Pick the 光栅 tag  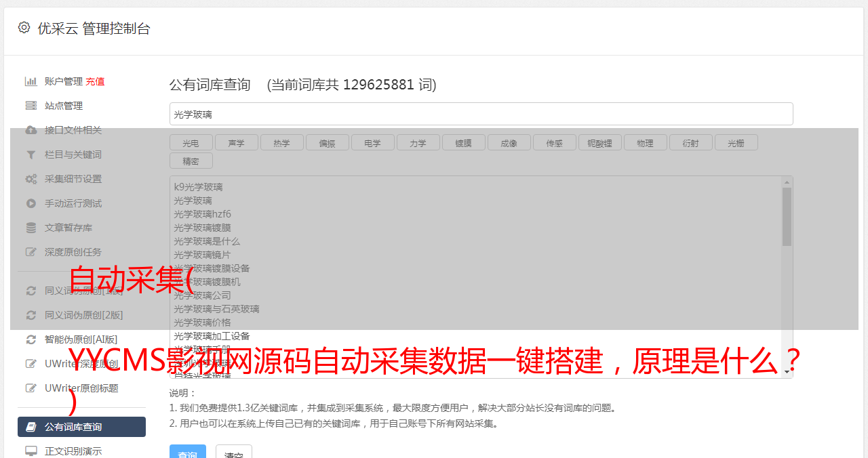pos(736,142)
